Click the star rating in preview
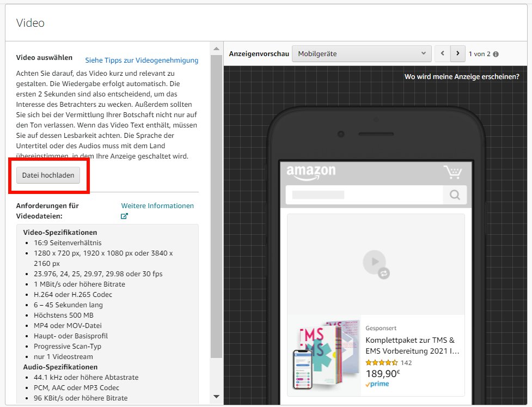This screenshot has height=407, width=532. 381,362
